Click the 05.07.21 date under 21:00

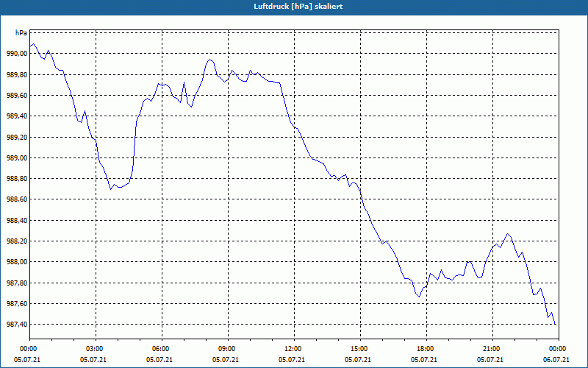click(490, 360)
